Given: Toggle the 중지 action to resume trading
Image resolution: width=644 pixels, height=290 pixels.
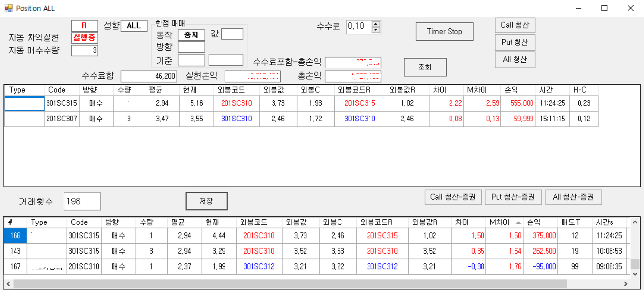Looking at the screenshot, I should 191,34.
